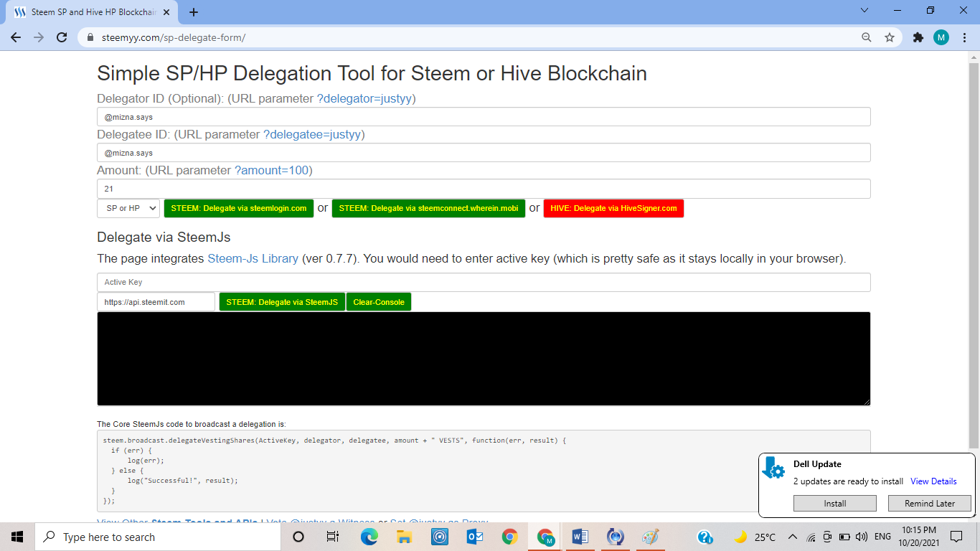Click the Dell Update notification icon
Image resolution: width=980 pixels, height=551 pixels.
774,468
